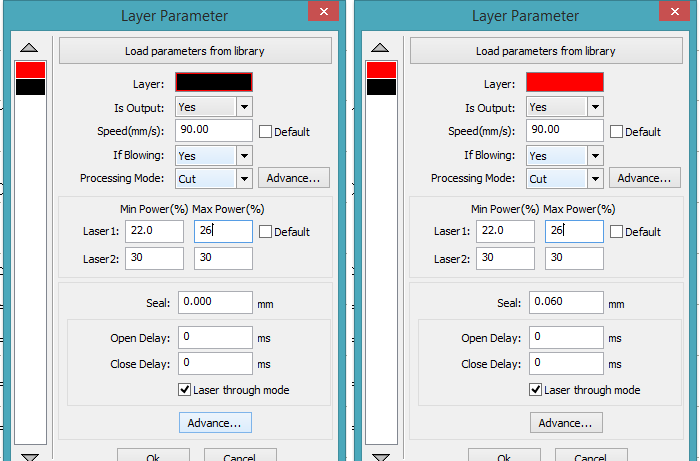The image size is (700, 461).
Task: Load parameters from library in left dialog
Action: pyautogui.click(x=195, y=51)
